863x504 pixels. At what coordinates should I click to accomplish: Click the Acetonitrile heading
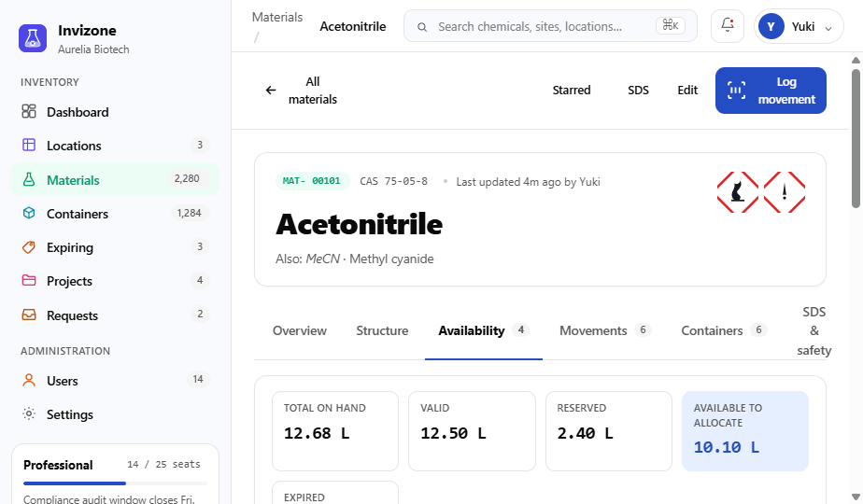(359, 224)
